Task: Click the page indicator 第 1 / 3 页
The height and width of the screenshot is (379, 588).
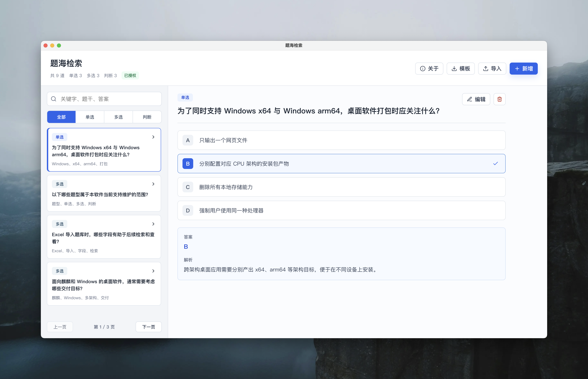Action: click(104, 327)
